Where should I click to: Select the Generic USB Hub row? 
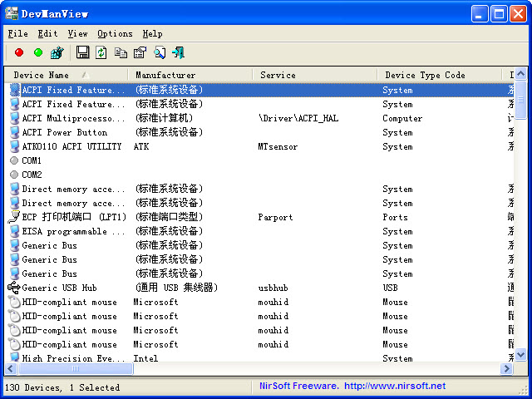tap(259, 288)
